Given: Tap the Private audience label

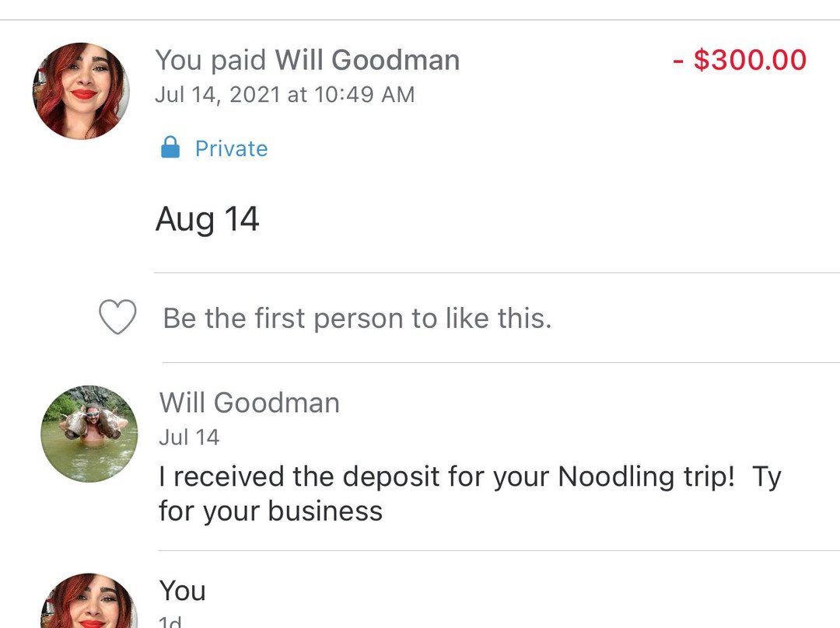Looking at the screenshot, I should pyautogui.click(x=231, y=148).
